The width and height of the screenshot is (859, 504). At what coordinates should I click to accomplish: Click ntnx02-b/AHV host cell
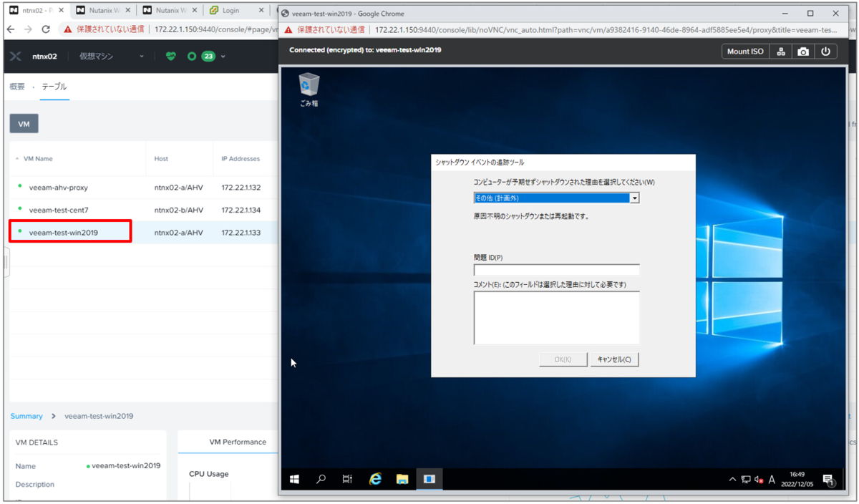coord(178,210)
